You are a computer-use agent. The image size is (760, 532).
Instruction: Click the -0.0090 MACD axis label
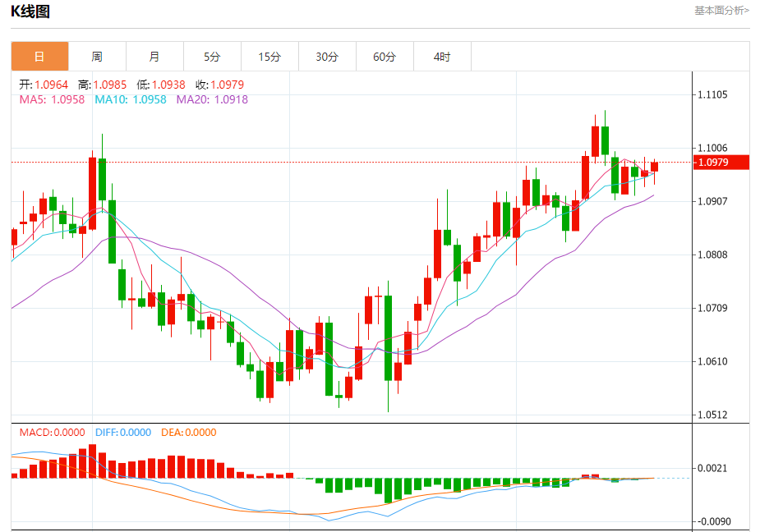[713, 521]
